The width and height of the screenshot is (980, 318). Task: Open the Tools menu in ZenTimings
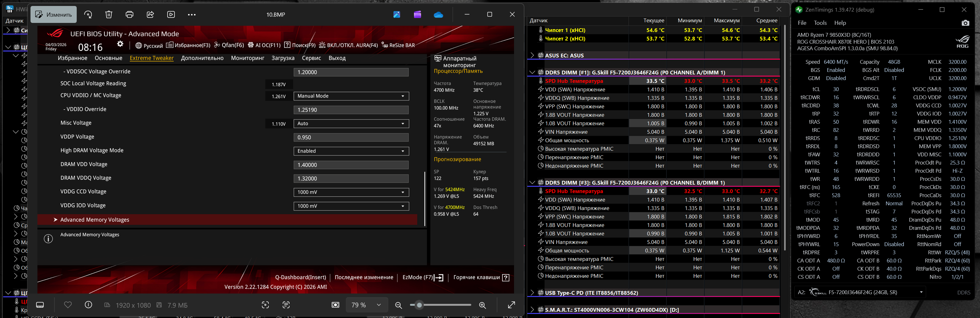[x=820, y=23]
